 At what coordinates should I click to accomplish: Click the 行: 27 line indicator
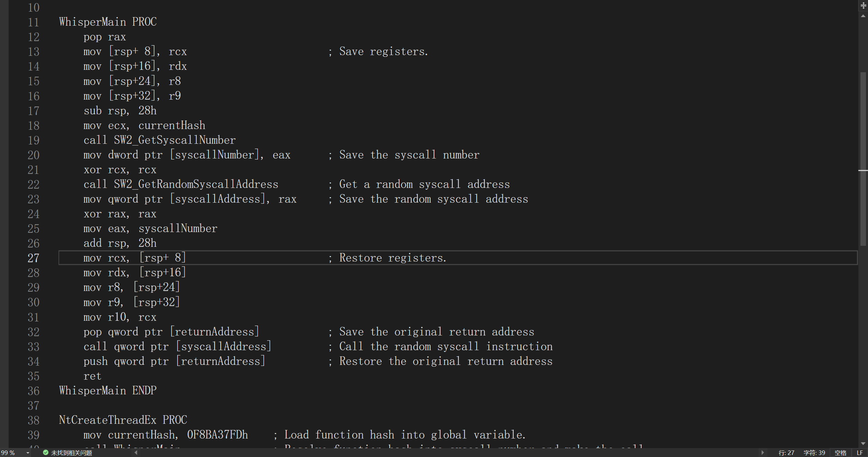pyautogui.click(x=786, y=453)
